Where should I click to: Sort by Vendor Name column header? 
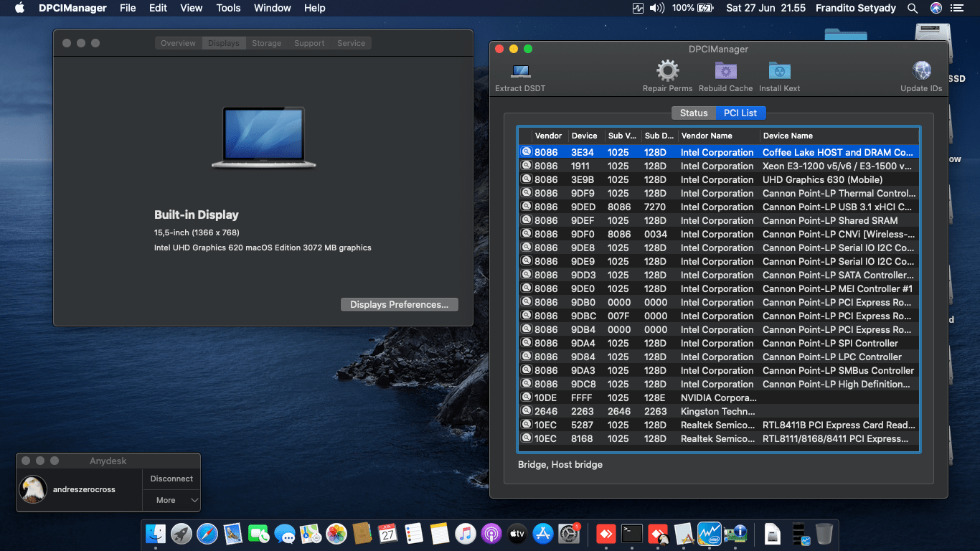coord(719,136)
